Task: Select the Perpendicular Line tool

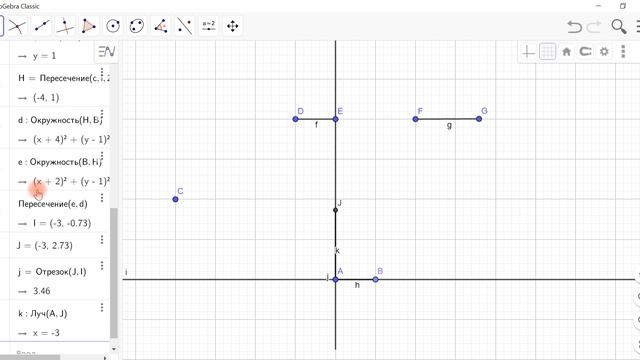Action: pos(65,27)
